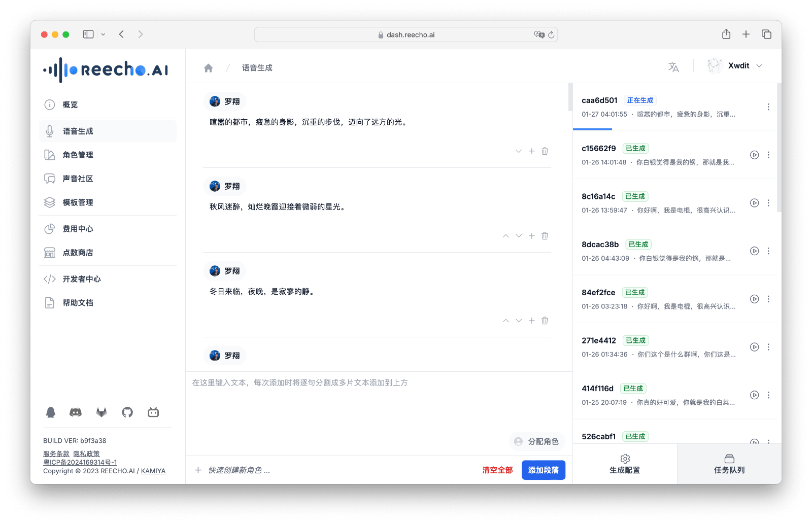Visit the 点数商店
Screen dimensions: 812x524
pos(78,252)
